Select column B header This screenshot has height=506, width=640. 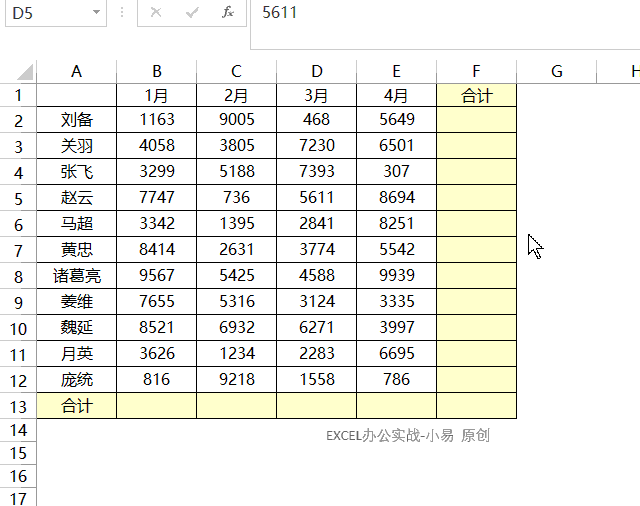coord(156,71)
